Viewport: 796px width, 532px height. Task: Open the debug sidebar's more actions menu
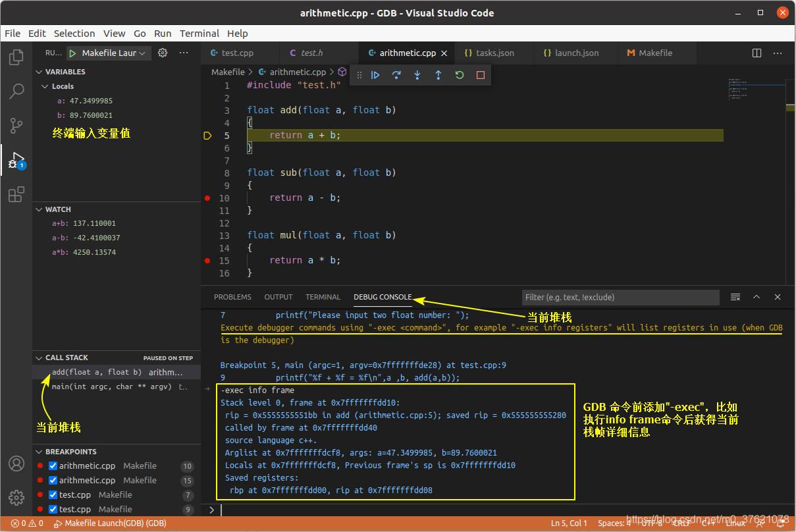click(x=184, y=53)
